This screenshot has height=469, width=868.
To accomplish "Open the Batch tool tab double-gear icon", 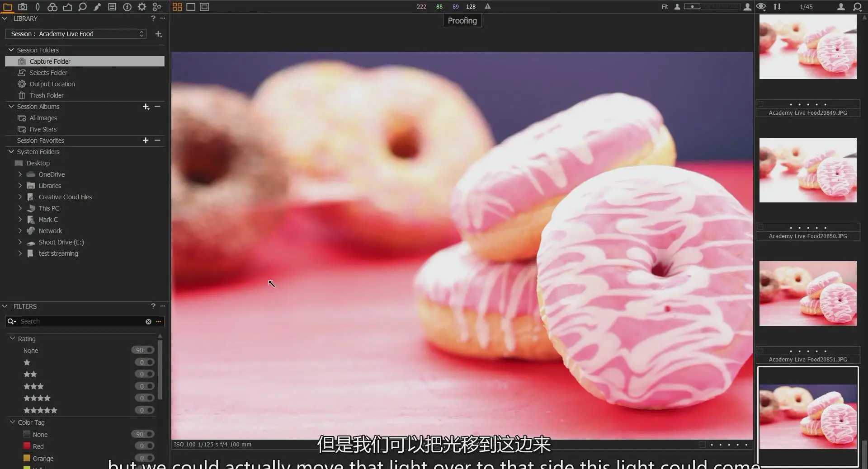I will point(157,7).
